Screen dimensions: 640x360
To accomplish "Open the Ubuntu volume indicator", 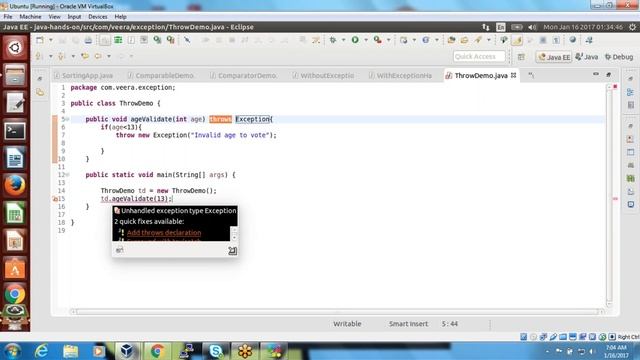I will tap(532, 27).
